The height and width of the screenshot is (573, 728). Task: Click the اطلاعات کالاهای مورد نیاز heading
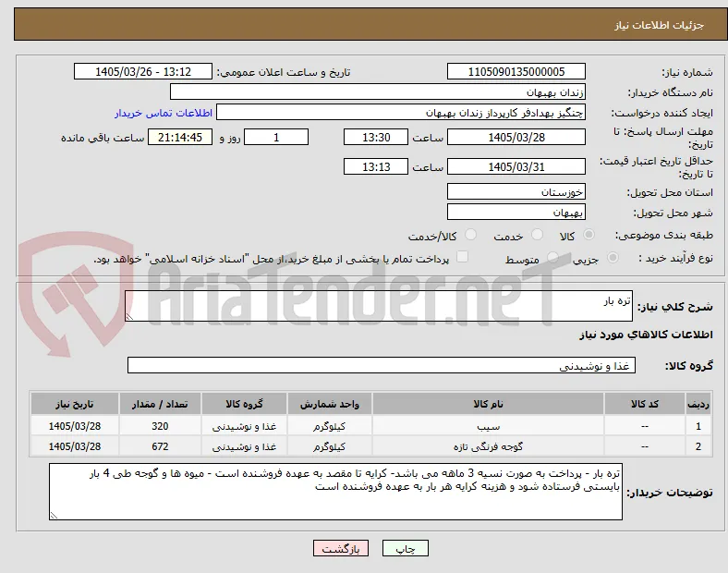tap(646, 335)
